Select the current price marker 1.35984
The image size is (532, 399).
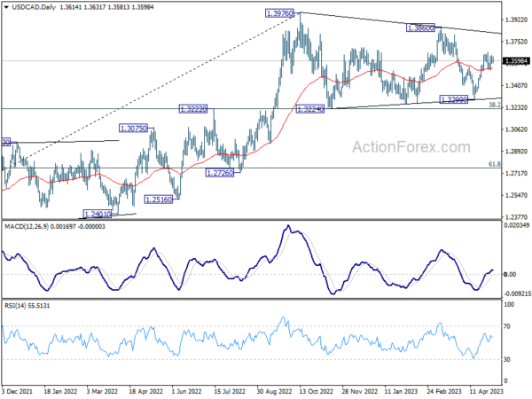coord(516,61)
